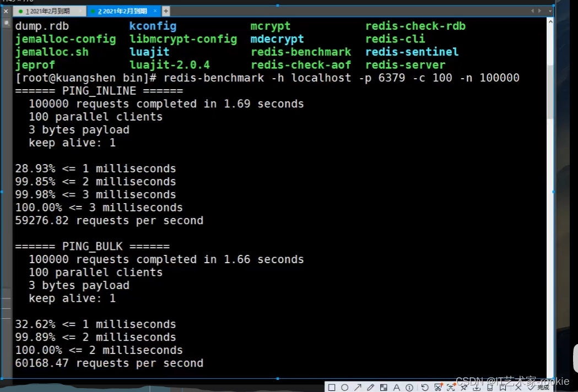Click 'jeprof' in the listing
The height and width of the screenshot is (392, 578).
(x=35, y=65)
